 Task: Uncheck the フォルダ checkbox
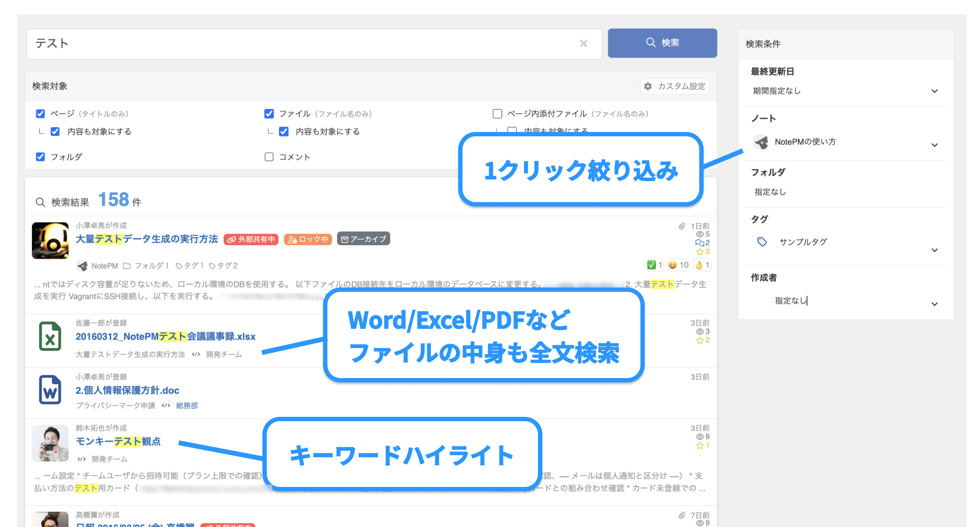(41, 157)
